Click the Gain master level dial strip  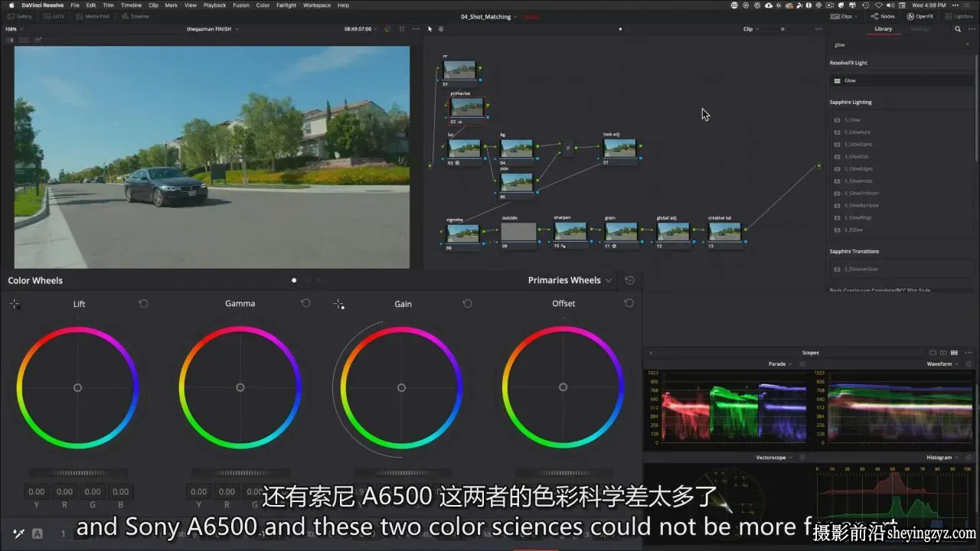point(401,473)
